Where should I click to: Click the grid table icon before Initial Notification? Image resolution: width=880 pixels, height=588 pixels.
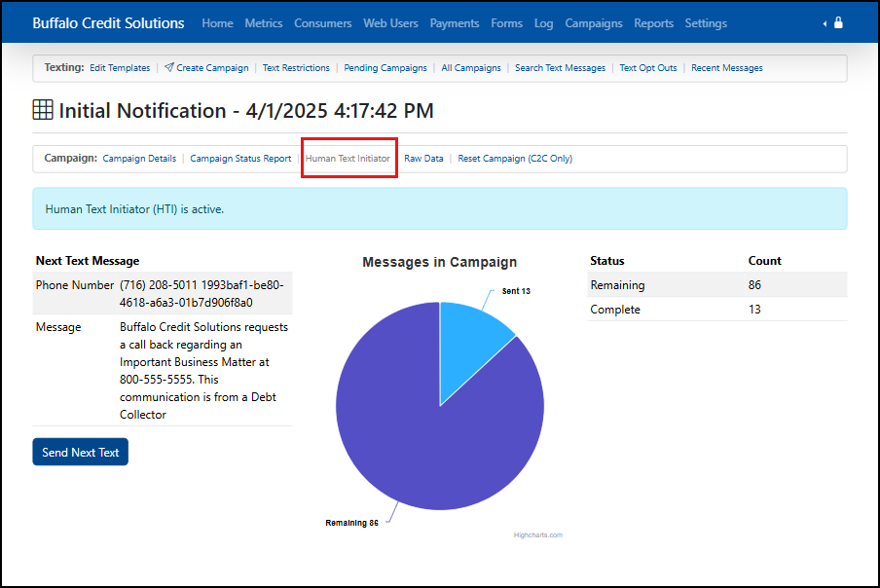point(43,109)
